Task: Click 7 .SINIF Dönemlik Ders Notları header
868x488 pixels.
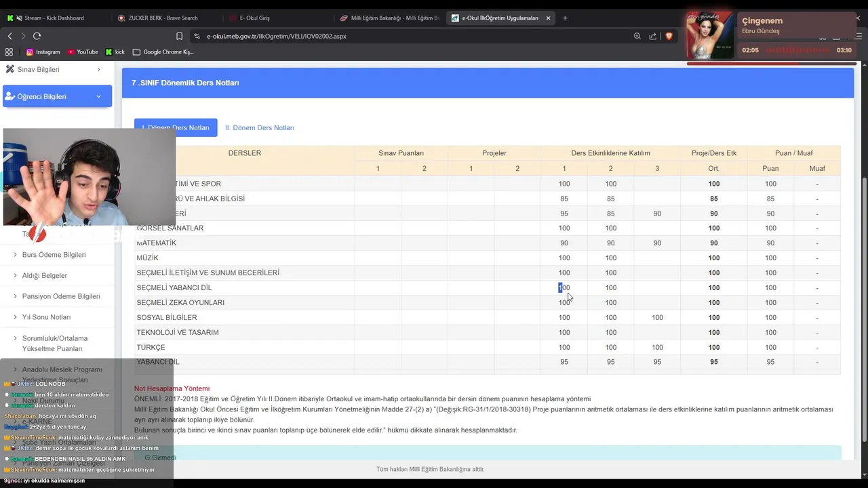Action: 185,83
